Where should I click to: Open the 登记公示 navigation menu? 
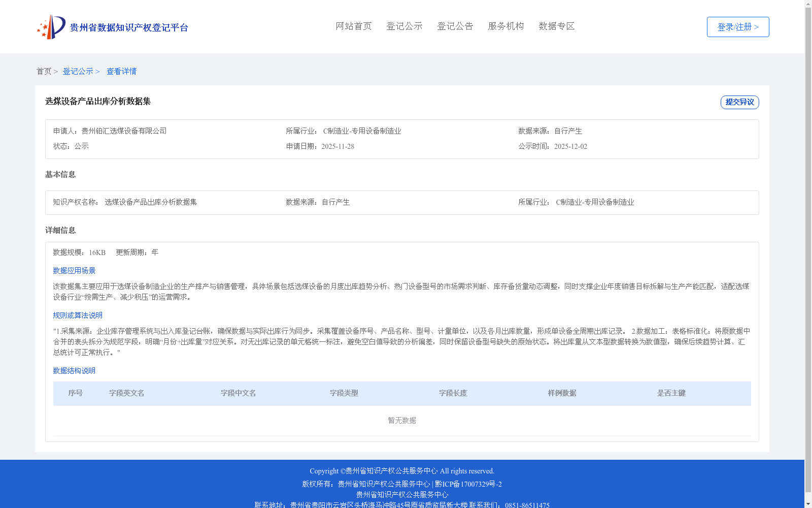coord(404,26)
